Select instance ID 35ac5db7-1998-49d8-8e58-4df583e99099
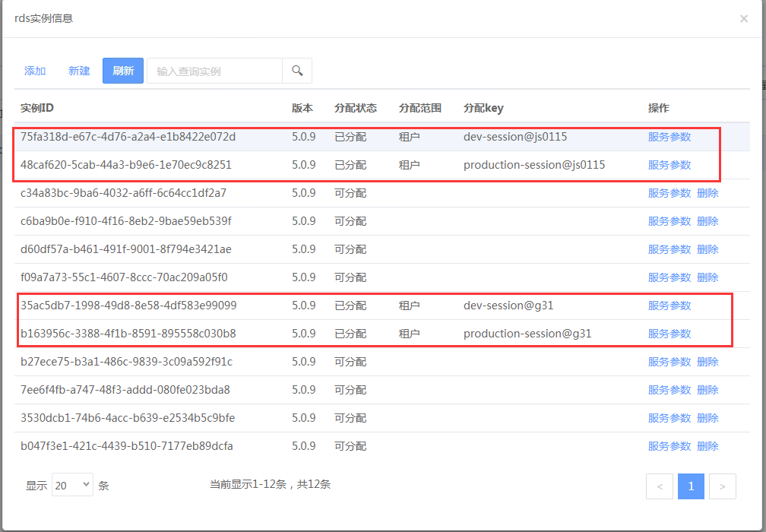 point(128,306)
